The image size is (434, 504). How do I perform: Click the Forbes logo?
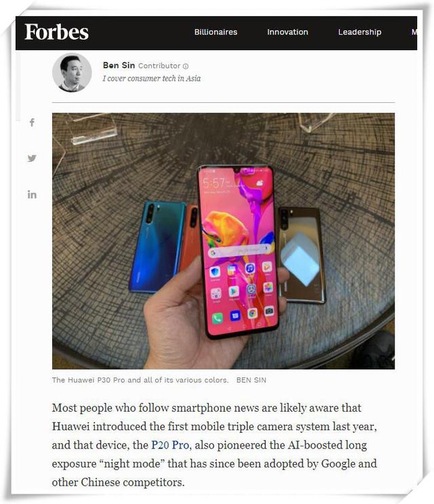(x=56, y=33)
